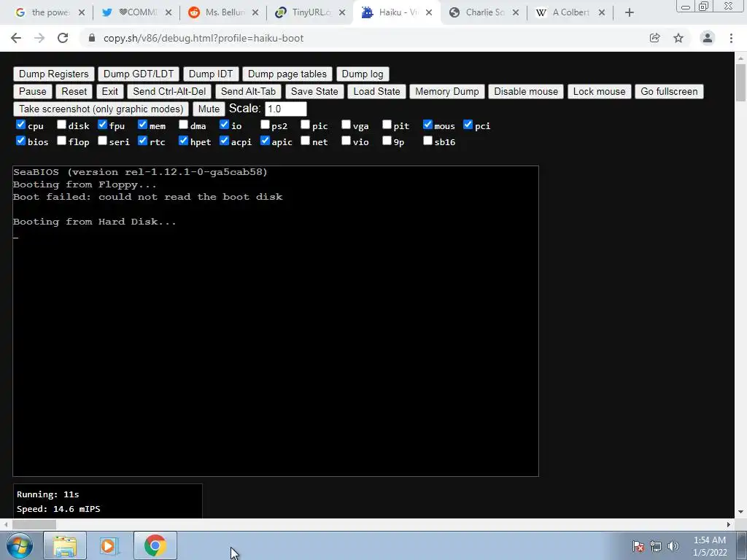Open network tray icon
This screenshot has height=560, width=747.
pos(656,546)
